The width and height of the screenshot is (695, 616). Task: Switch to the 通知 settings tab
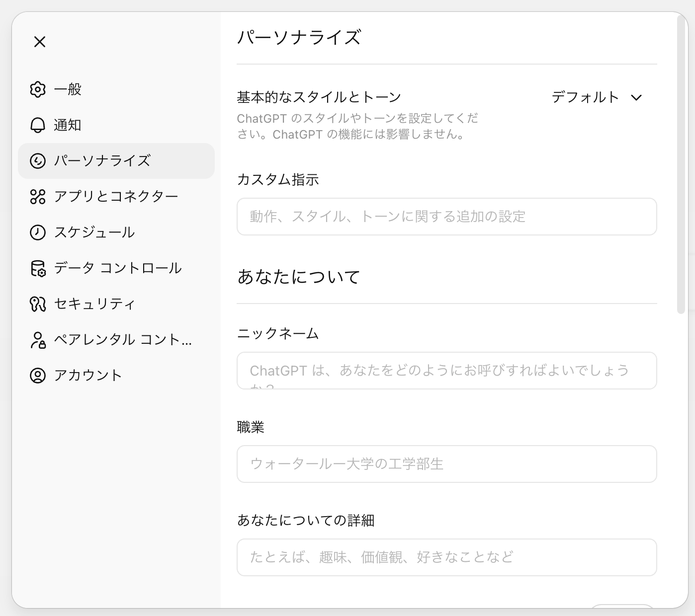[68, 125]
